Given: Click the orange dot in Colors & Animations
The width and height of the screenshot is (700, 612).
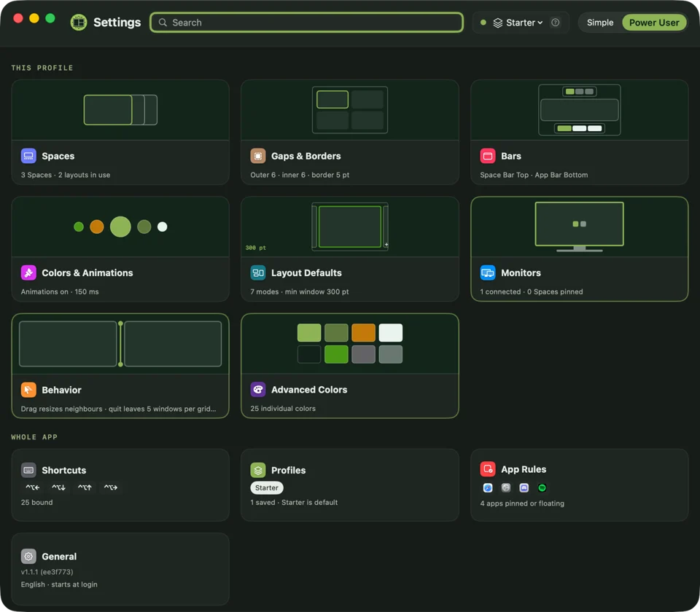Looking at the screenshot, I should pos(97,227).
